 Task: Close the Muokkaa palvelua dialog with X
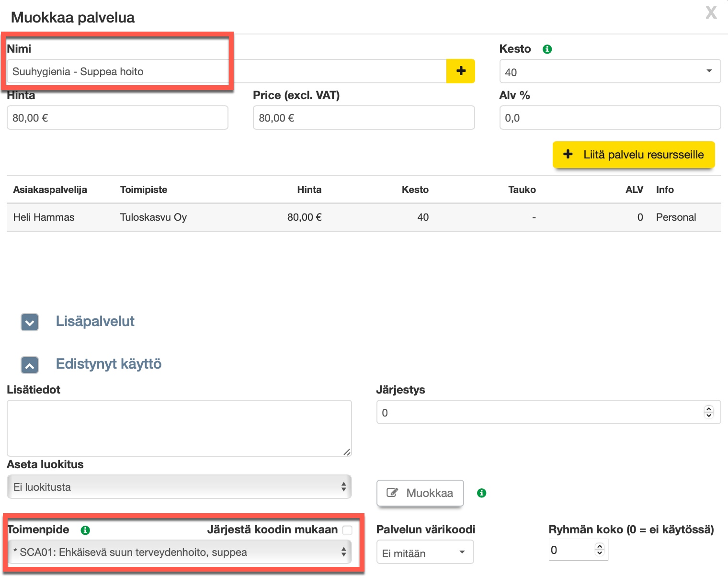711,13
